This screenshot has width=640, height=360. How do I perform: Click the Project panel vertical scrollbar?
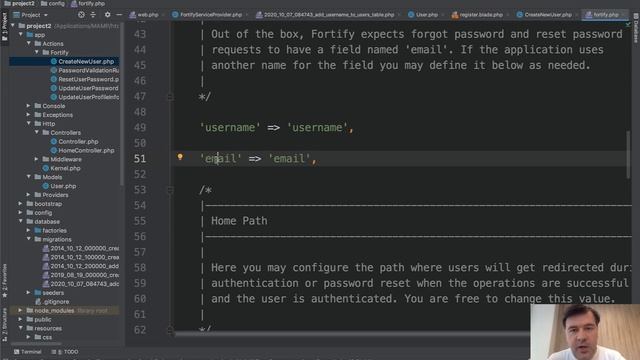122,104
